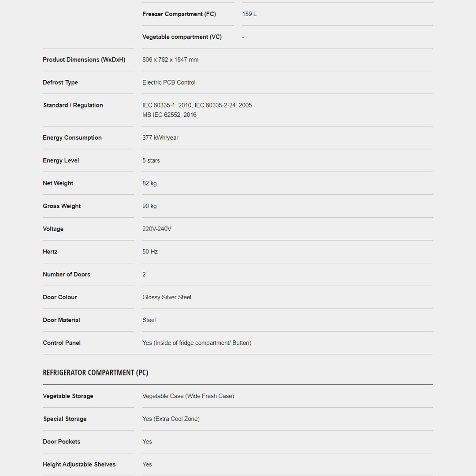476x476 pixels.
Task: Click the Freezer Compartment (FC) label
Action: coord(179,14)
